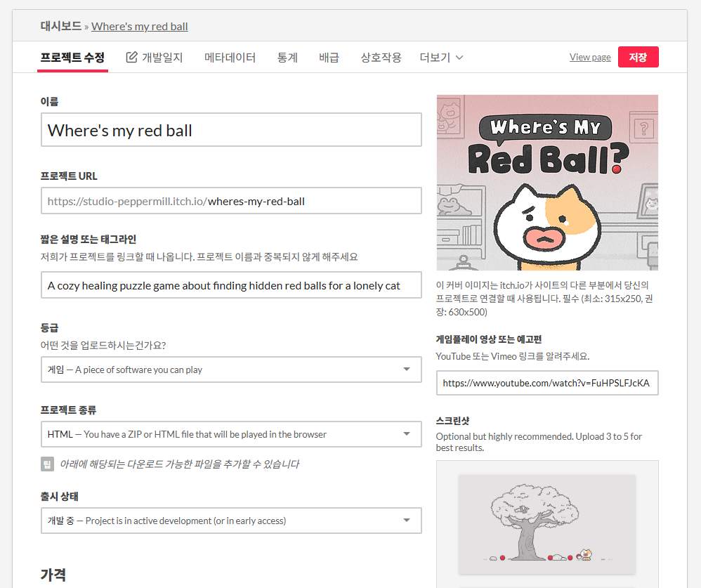Click the gray tip icon beside the download hint
Viewport: 701px width, 588px height.
coord(47,464)
